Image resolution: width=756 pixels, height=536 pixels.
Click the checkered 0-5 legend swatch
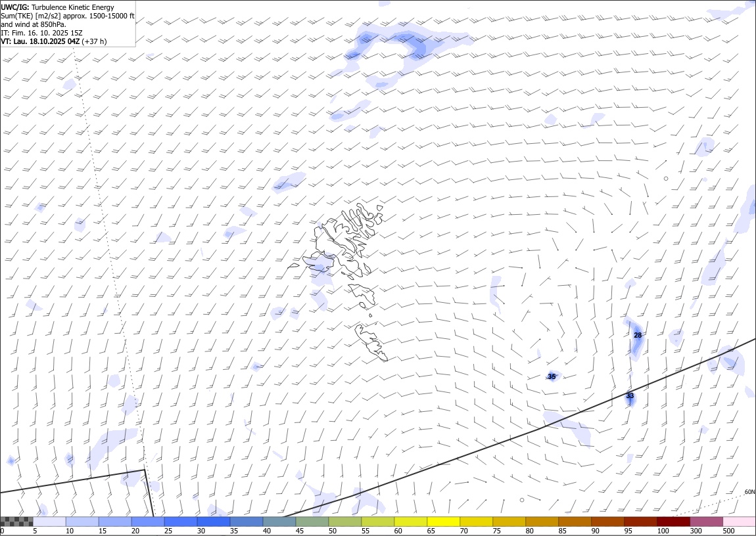[x=17, y=522]
